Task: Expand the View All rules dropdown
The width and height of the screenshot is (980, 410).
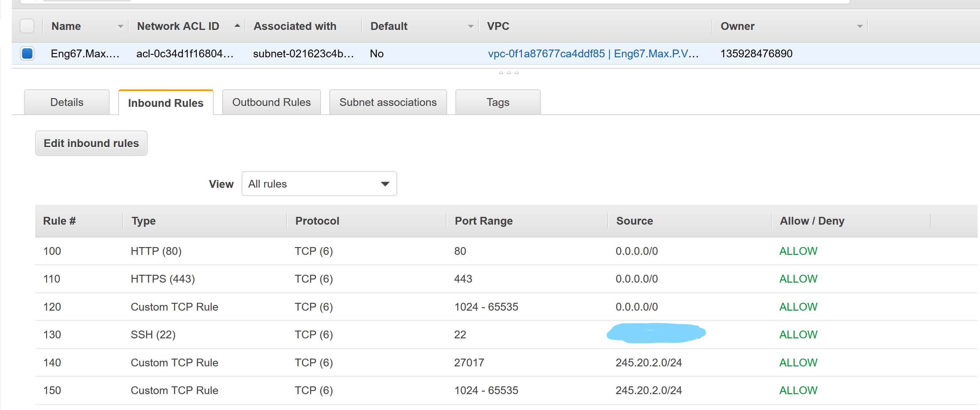Action: coord(319,184)
